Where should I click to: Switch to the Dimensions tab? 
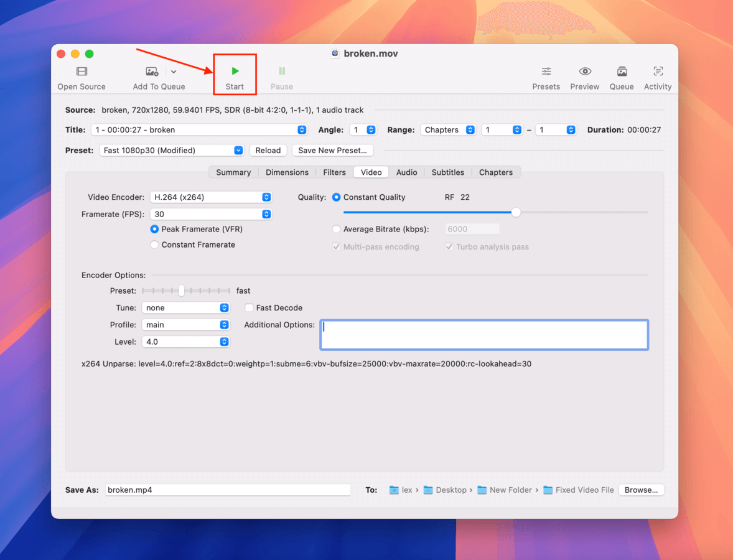pos(287,172)
